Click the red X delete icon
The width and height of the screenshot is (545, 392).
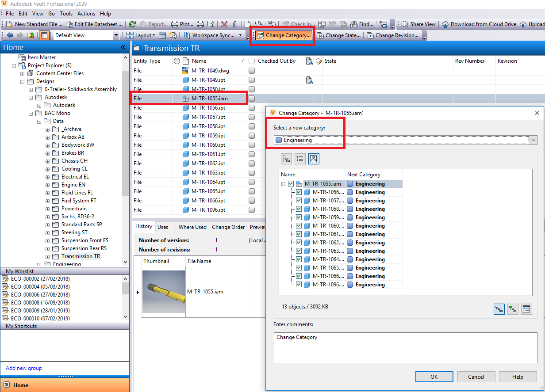pos(224,24)
